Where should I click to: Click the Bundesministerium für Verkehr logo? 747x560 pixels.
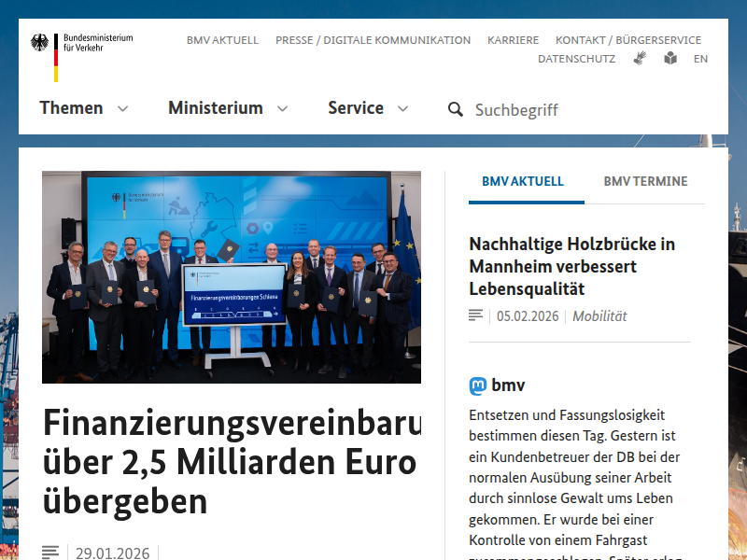pyautogui.click(x=81, y=54)
